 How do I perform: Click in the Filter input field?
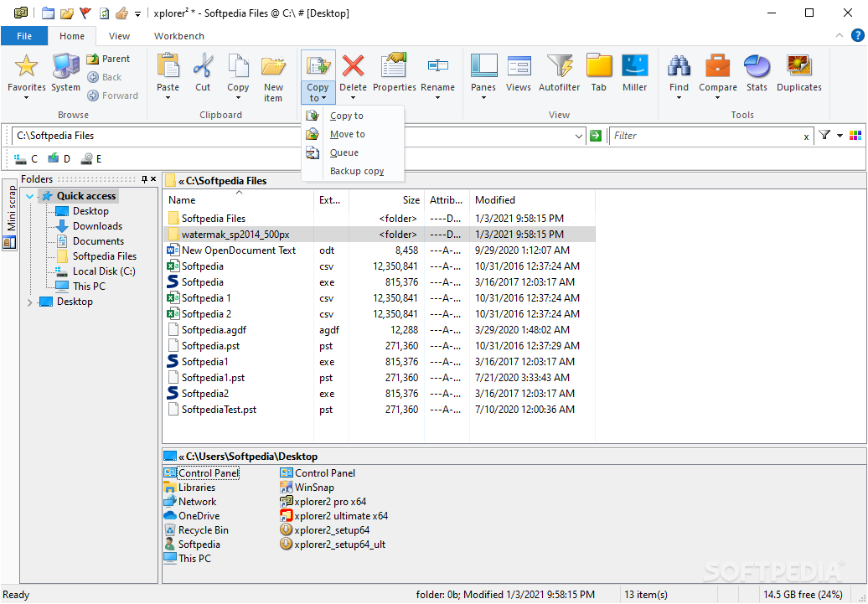pyautogui.click(x=705, y=136)
